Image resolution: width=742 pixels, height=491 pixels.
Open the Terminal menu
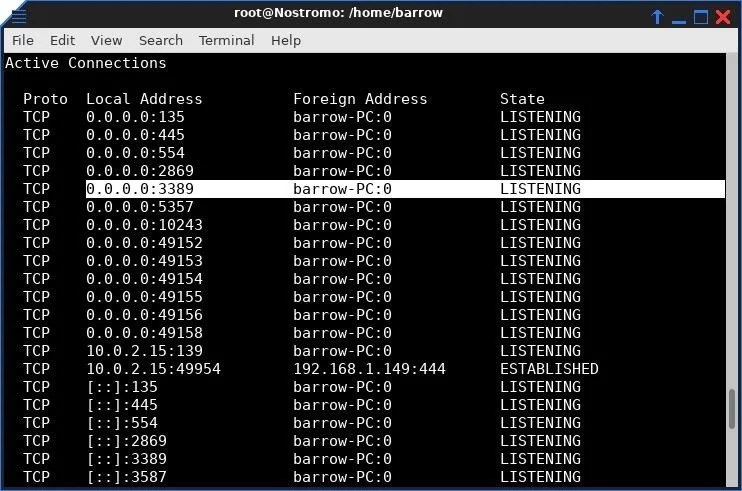[227, 41]
